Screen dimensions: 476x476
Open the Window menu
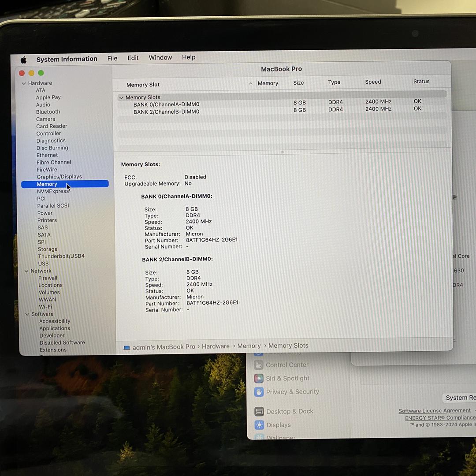(x=160, y=58)
